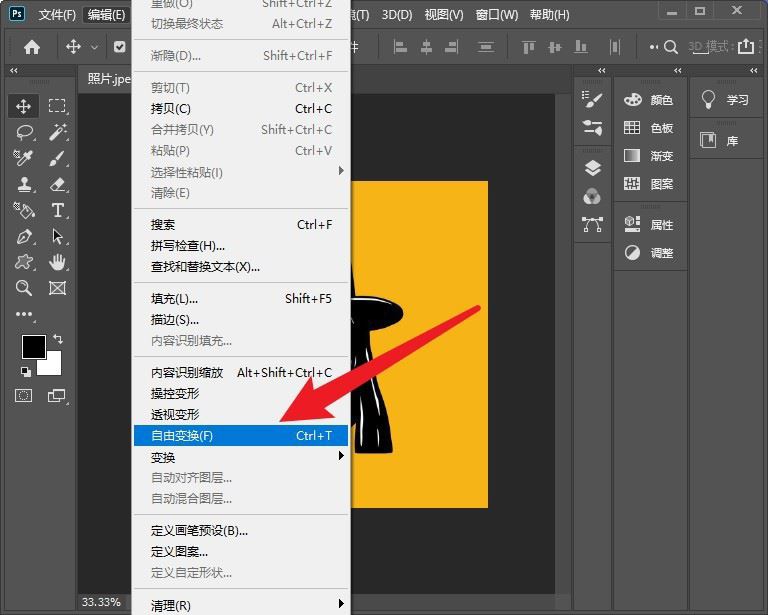Select the Zoom tool in the toolbox

coord(24,288)
